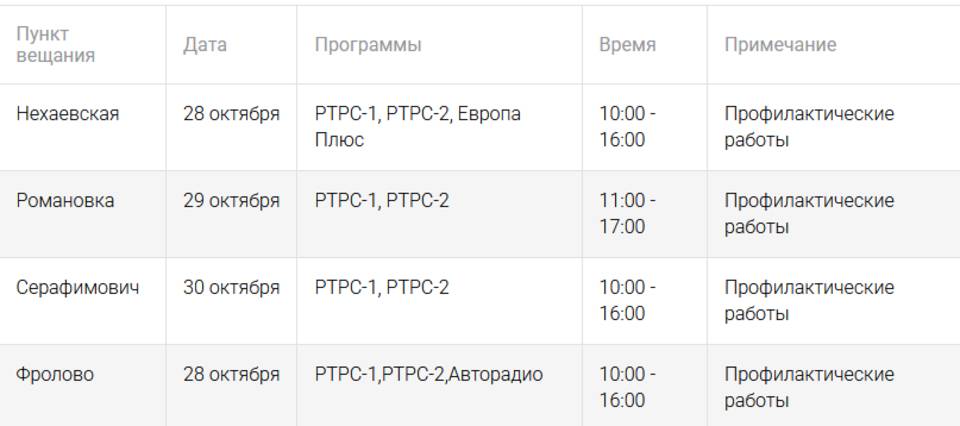Screen dimensions: 960x426
Task: Select the date cell in the Нехаевская row
Action: point(231,114)
